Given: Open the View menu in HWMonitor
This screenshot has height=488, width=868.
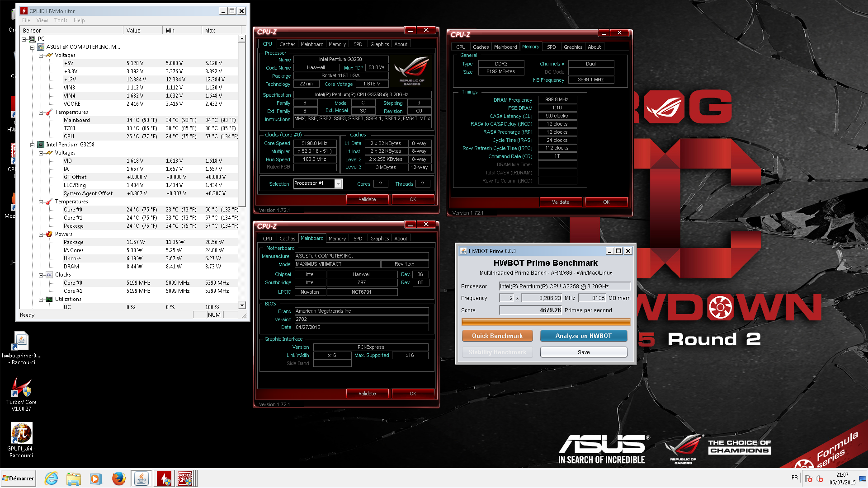Looking at the screenshot, I should 42,20.
